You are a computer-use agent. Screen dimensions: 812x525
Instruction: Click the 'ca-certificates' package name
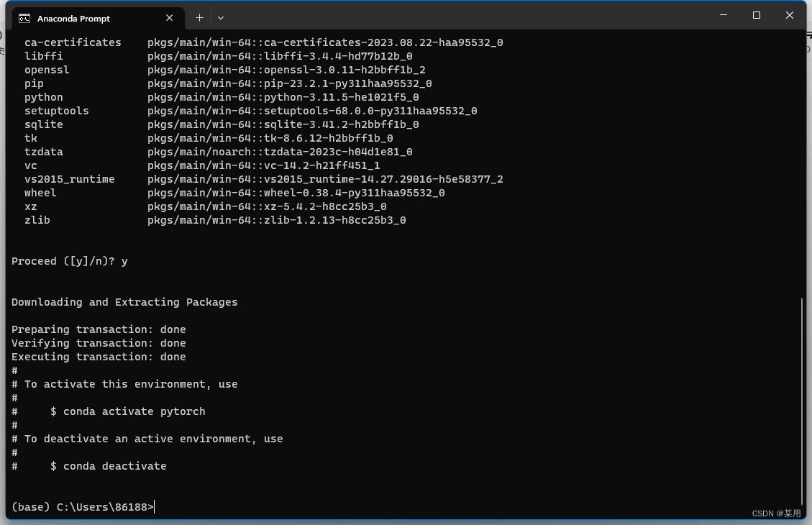73,42
